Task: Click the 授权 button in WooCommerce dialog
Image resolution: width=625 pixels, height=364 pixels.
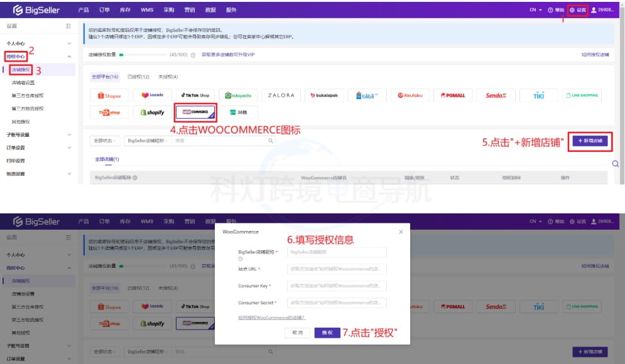Action: click(x=325, y=333)
